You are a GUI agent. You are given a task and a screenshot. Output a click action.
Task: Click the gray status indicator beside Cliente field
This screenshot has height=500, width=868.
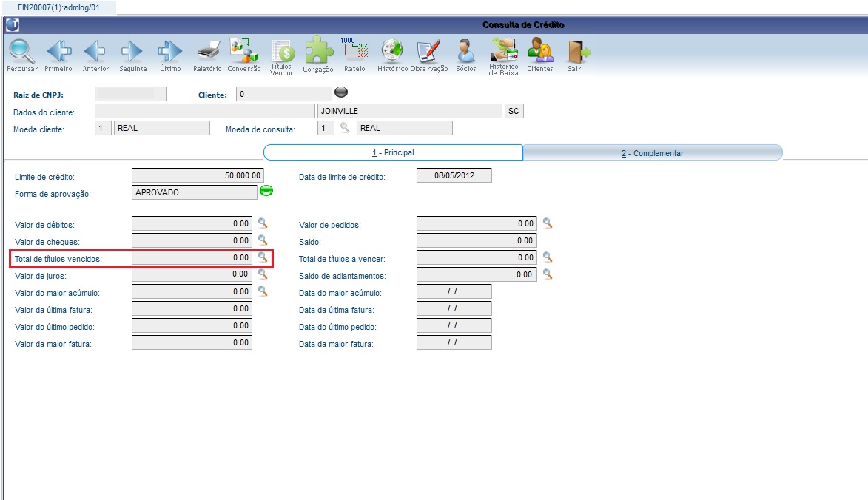point(342,92)
